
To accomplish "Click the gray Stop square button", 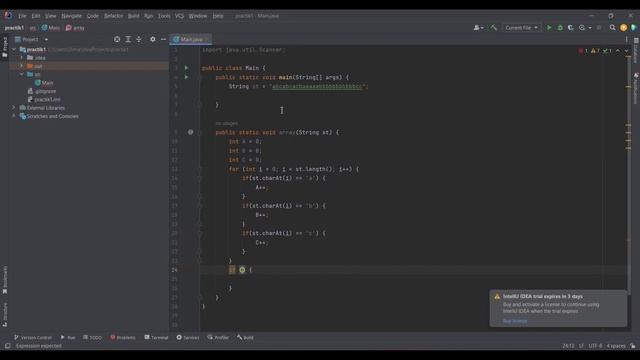I will click(x=599, y=28).
